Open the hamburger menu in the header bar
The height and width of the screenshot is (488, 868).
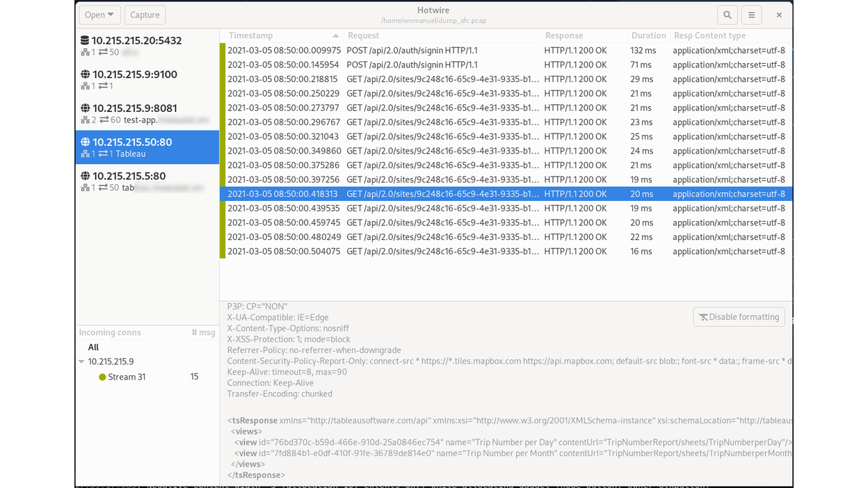click(752, 15)
